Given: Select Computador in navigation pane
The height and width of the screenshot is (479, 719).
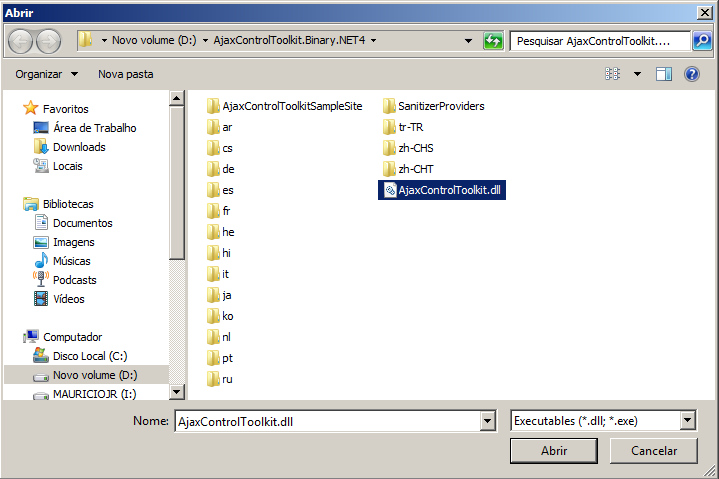Looking at the screenshot, I should tap(62, 337).
